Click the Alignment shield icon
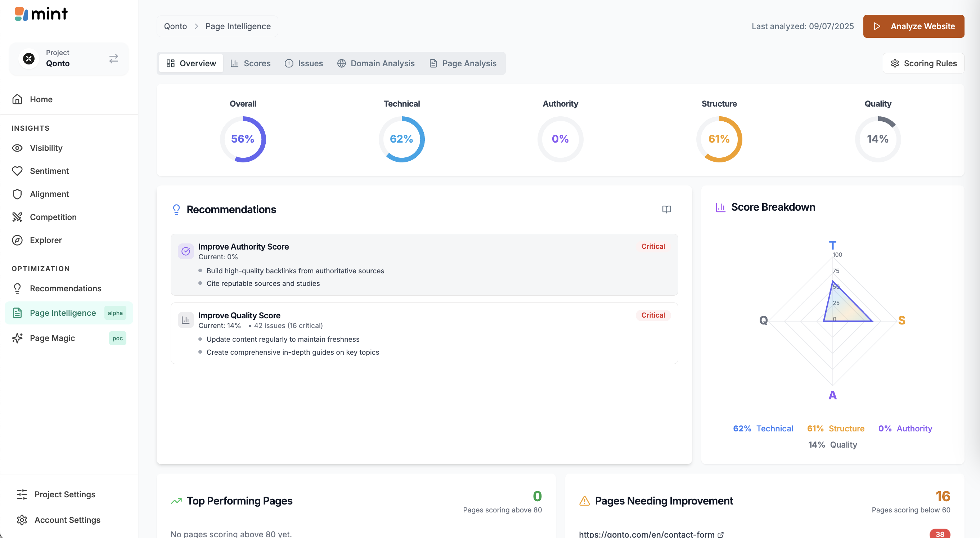Image resolution: width=980 pixels, height=538 pixels. pyautogui.click(x=17, y=194)
